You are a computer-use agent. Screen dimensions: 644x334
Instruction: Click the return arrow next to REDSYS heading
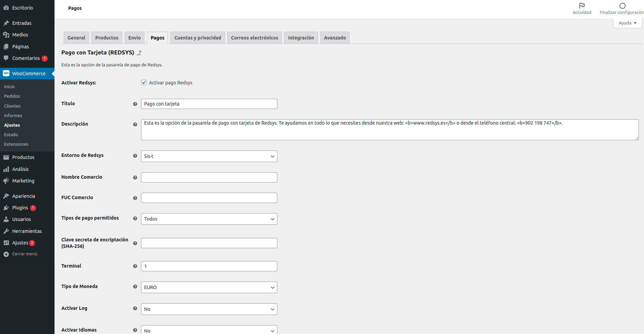139,53
